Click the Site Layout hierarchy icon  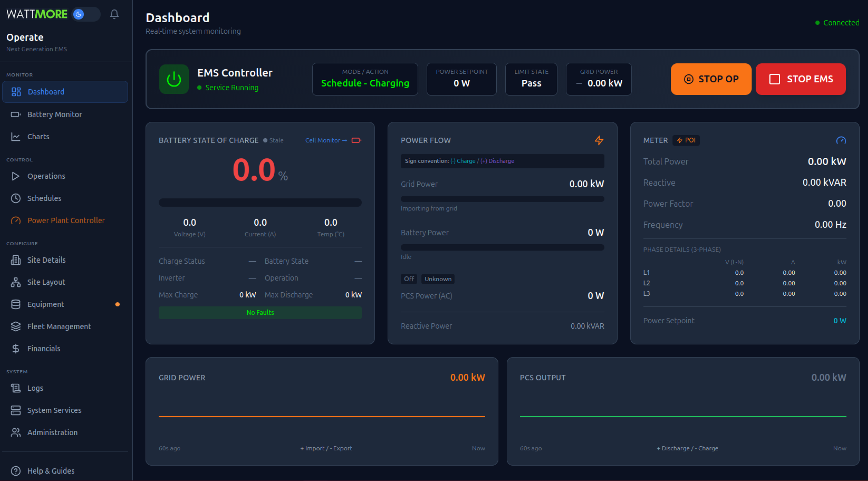15,282
